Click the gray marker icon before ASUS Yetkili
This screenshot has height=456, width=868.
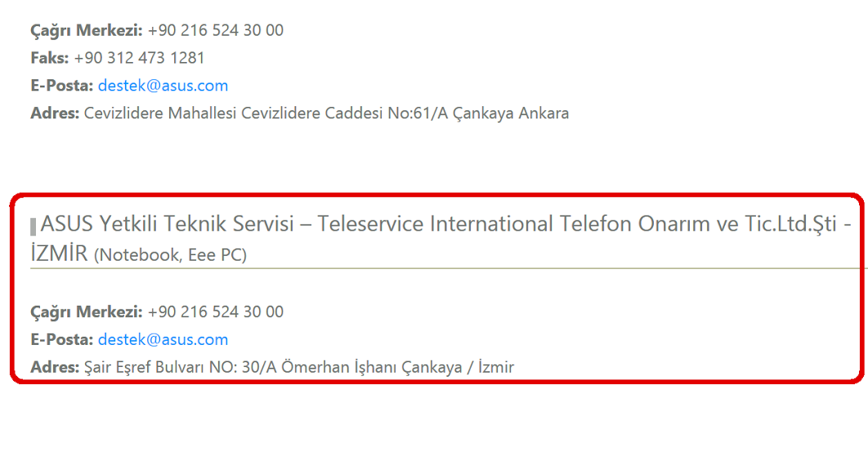point(34,227)
